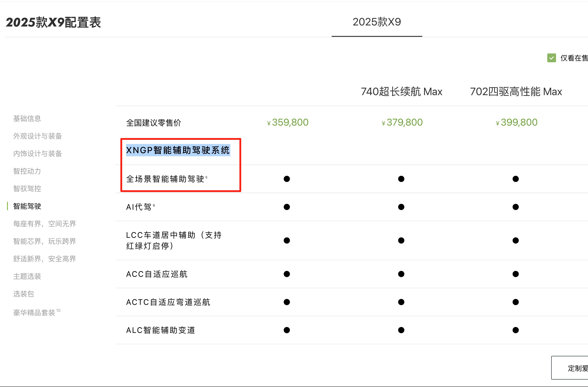Click the ¥359,800 price

[288, 122]
